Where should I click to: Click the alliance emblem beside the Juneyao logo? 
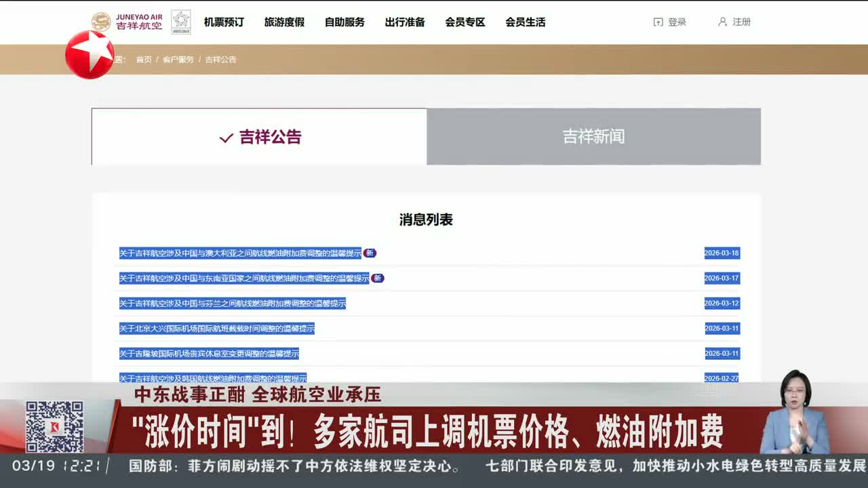(x=180, y=22)
